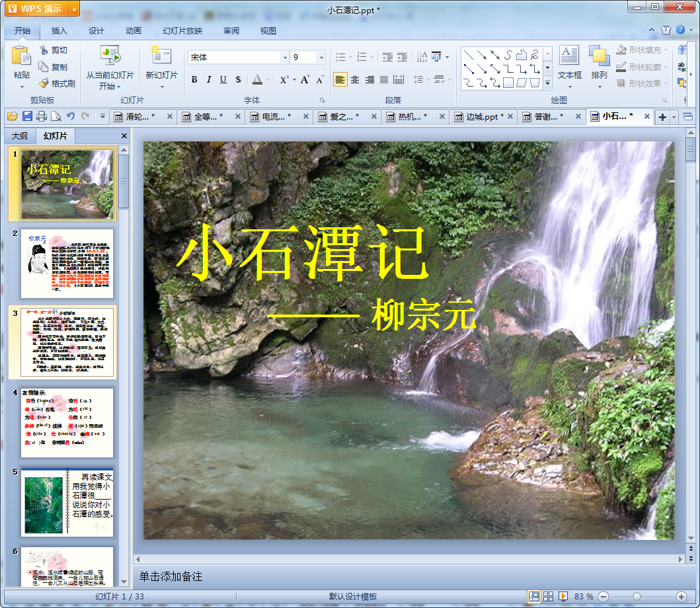Click the Cut (剪切) scissors icon

pos(44,50)
